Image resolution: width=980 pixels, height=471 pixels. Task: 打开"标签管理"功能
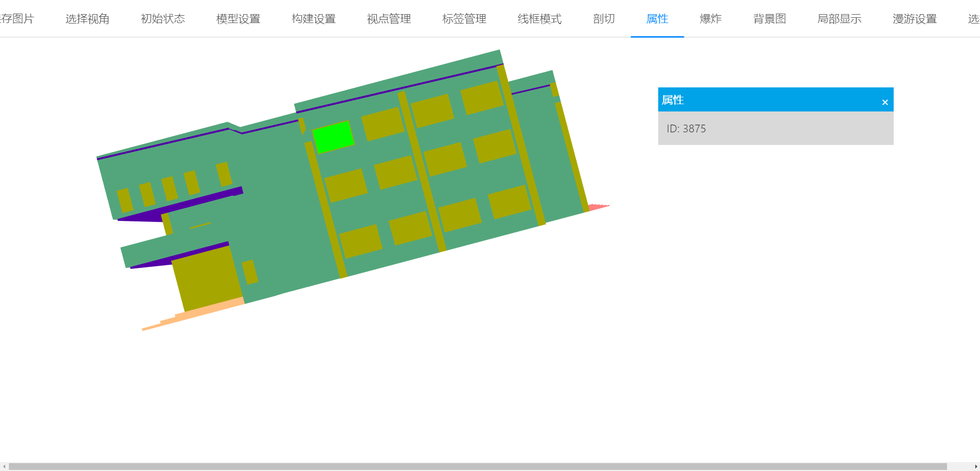coord(464,19)
